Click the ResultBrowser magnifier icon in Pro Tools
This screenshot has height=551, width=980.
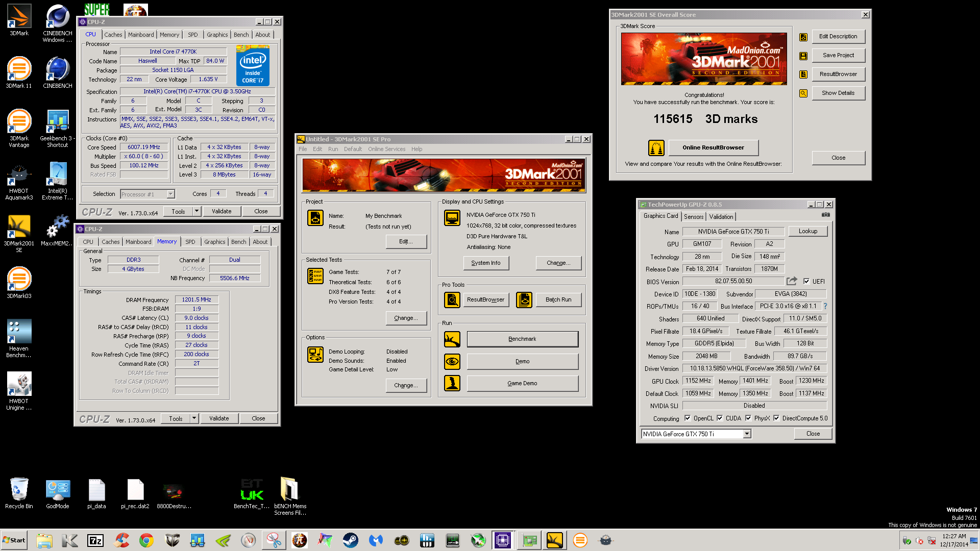point(452,300)
